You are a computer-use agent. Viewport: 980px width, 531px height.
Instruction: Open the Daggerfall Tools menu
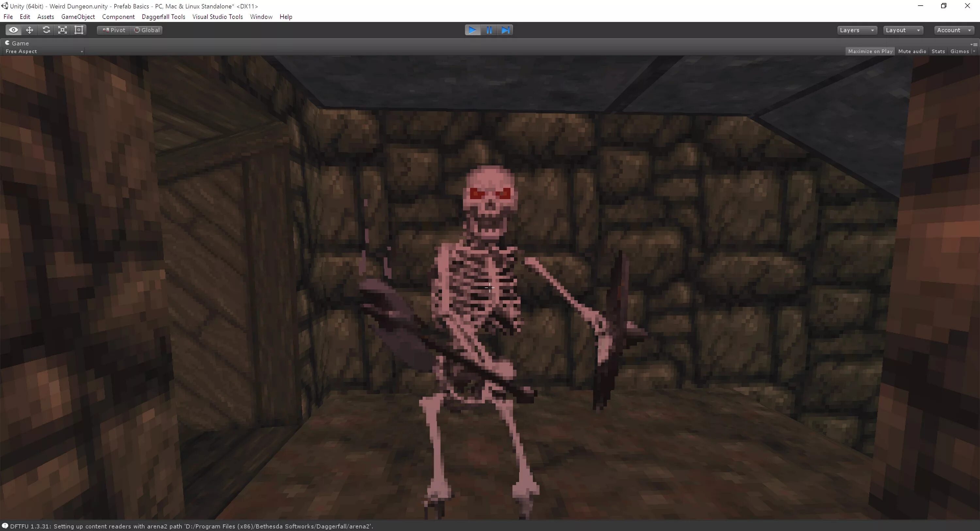click(163, 17)
